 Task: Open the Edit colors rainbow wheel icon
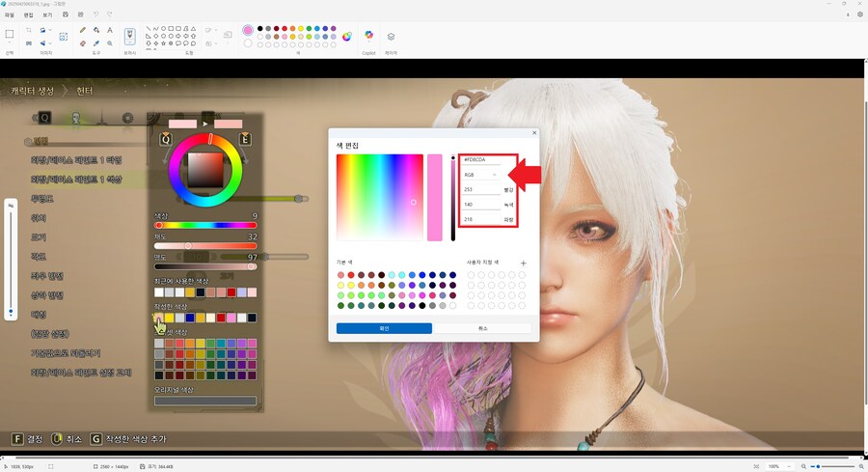pyautogui.click(x=347, y=37)
